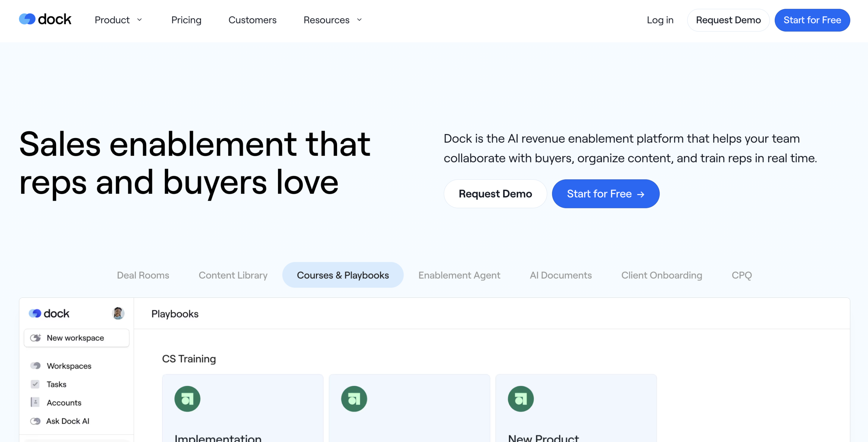The height and width of the screenshot is (442, 868).
Task: Click the Dock logo in the top navigation
Action: tap(45, 19)
